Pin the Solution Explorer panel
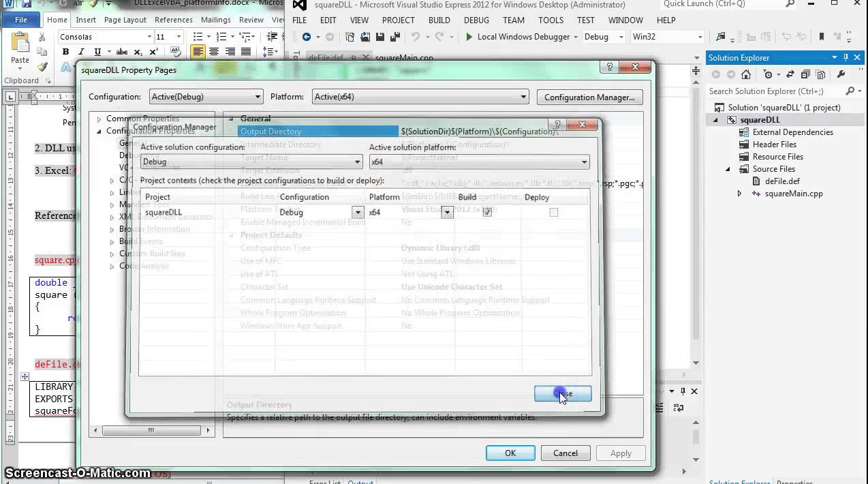This screenshot has width=868, height=484. tap(846, 58)
